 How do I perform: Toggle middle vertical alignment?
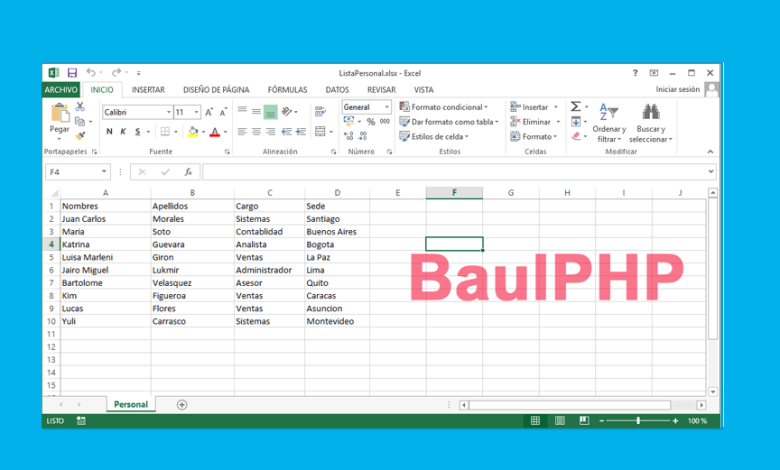pos(256,112)
